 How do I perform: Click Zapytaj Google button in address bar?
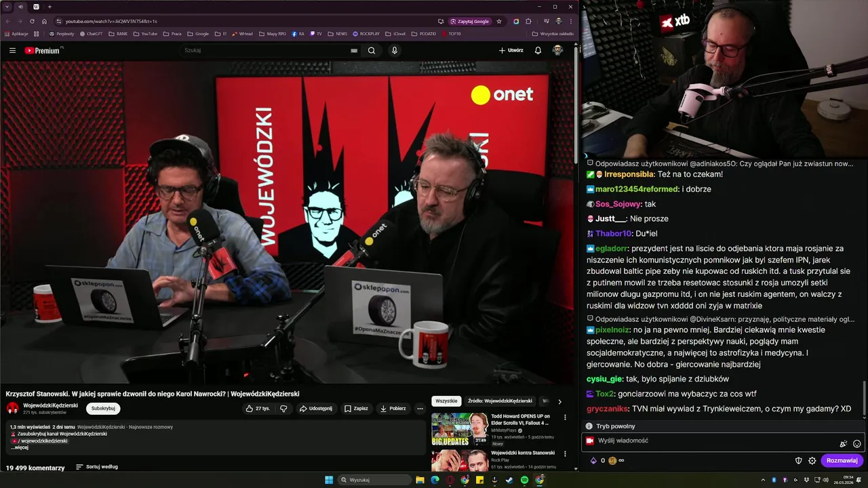pyautogui.click(x=469, y=21)
